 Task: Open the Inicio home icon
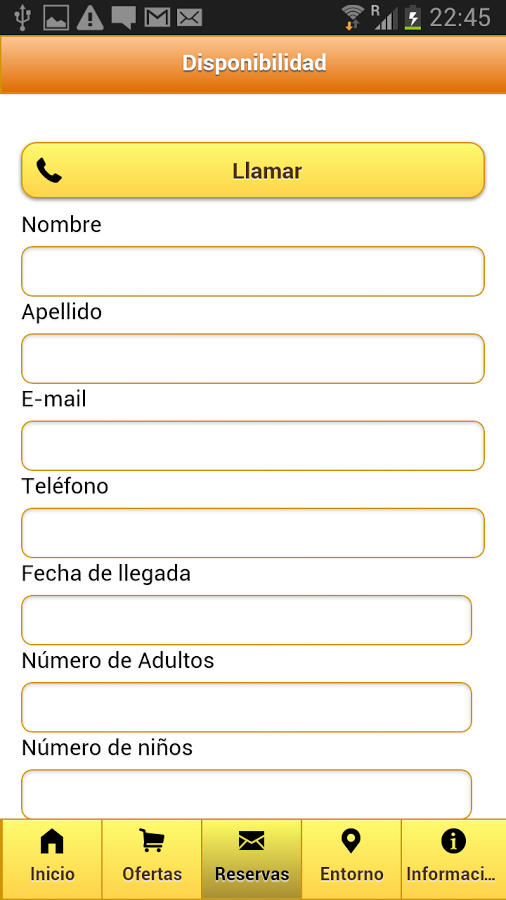(52, 842)
